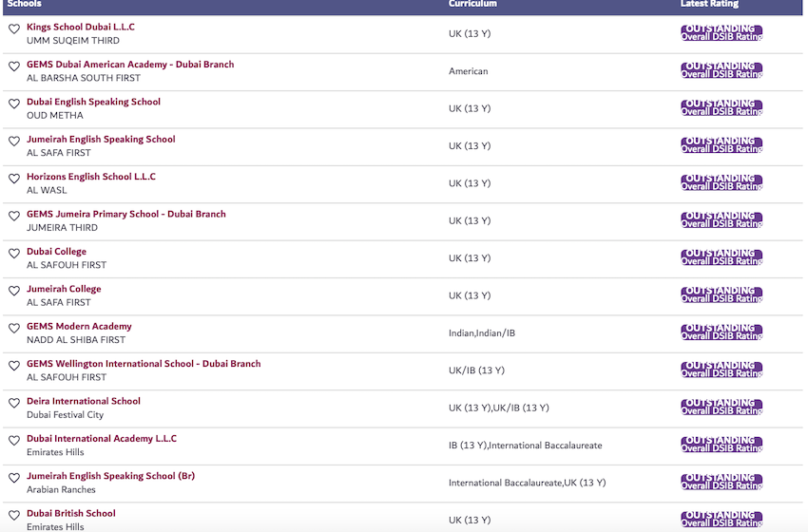Click Outstanding rating badge for Dubai College
Image resolution: width=808 pixels, height=532 pixels.
pyautogui.click(x=721, y=257)
